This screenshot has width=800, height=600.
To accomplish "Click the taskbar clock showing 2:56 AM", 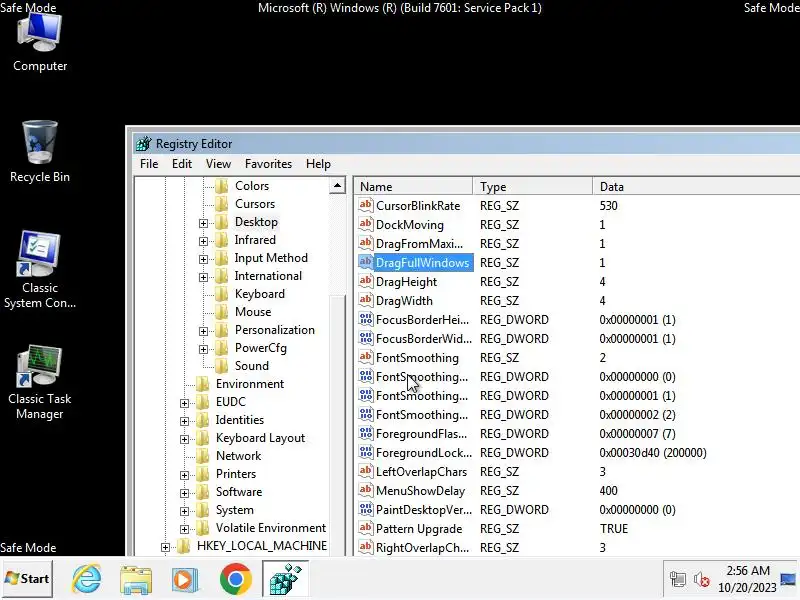I will coord(747,579).
